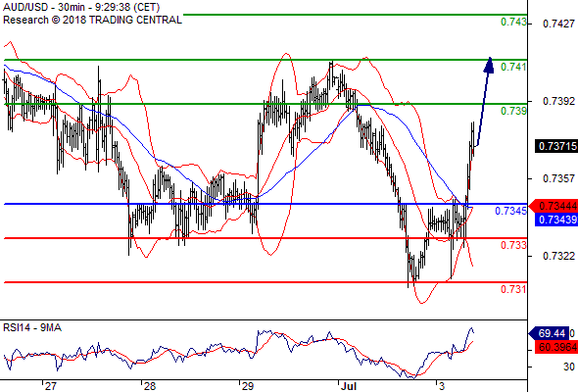
Task: Click the Research 2018 TRADING CENTRAL text
Action: point(92,20)
